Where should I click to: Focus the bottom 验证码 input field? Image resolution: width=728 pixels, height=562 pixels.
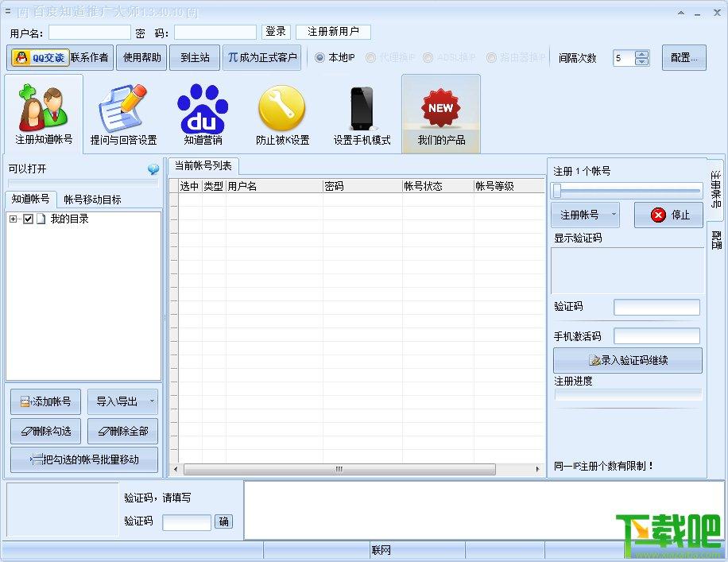(187, 522)
